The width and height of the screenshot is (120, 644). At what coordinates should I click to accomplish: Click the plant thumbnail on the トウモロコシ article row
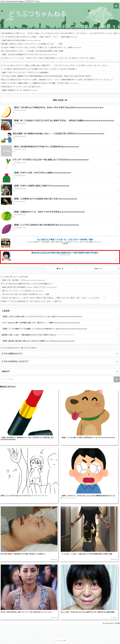coord(6,125)
